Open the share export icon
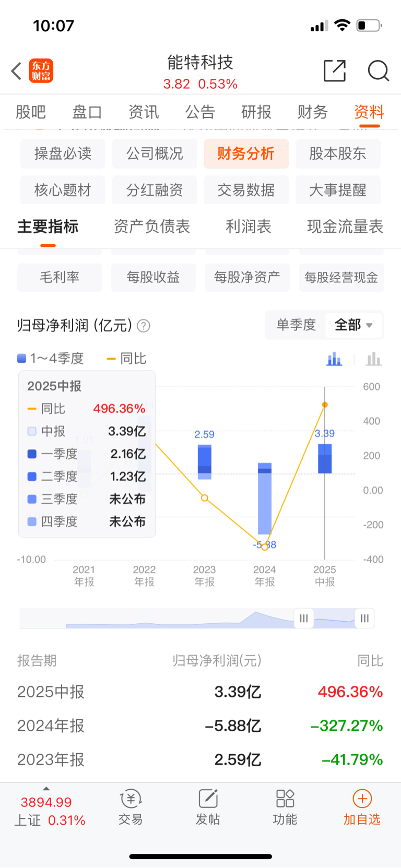Image resolution: width=401 pixels, height=868 pixels. click(335, 71)
